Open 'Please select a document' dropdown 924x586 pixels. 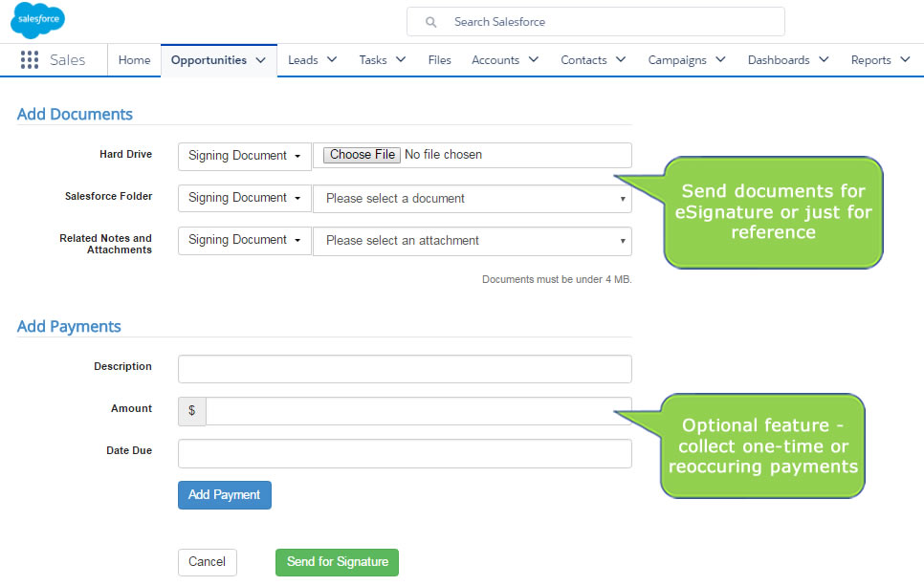click(472, 199)
